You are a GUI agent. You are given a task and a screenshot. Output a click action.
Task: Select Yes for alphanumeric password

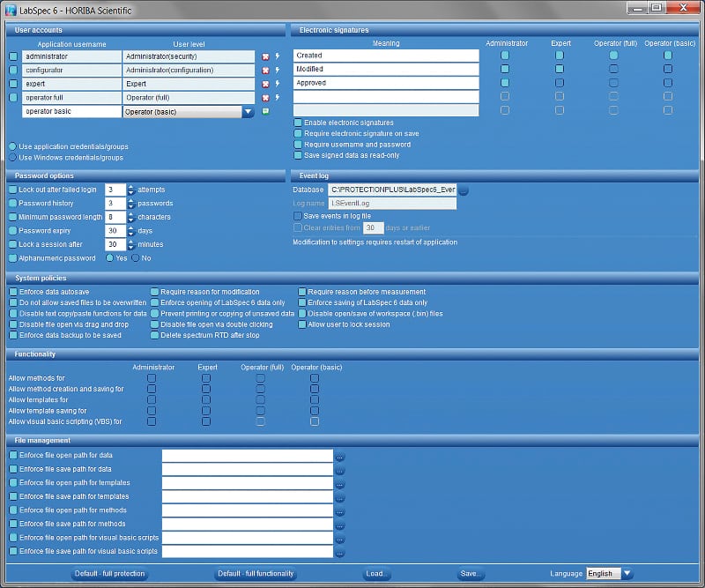(109, 258)
